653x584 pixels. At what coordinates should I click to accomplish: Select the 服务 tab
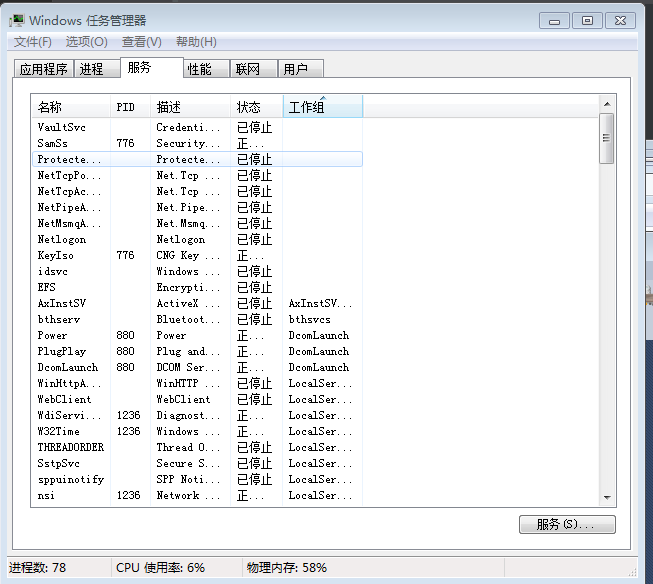pos(152,67)
